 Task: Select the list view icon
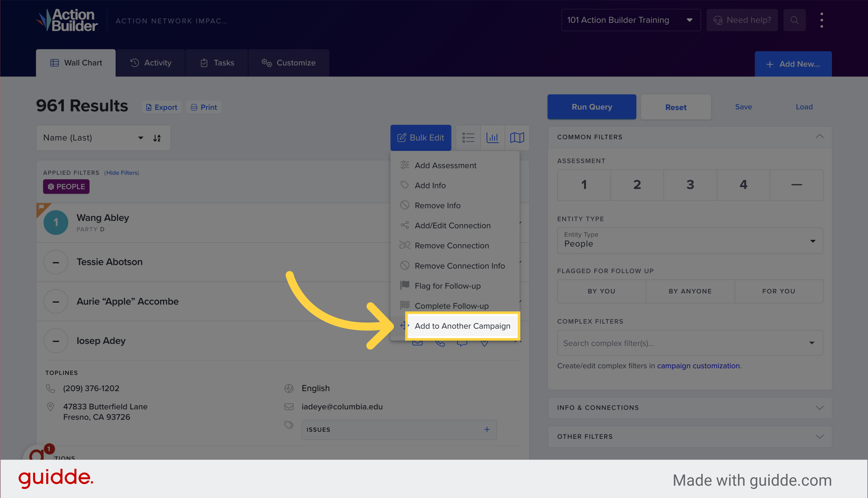[468, 138]
